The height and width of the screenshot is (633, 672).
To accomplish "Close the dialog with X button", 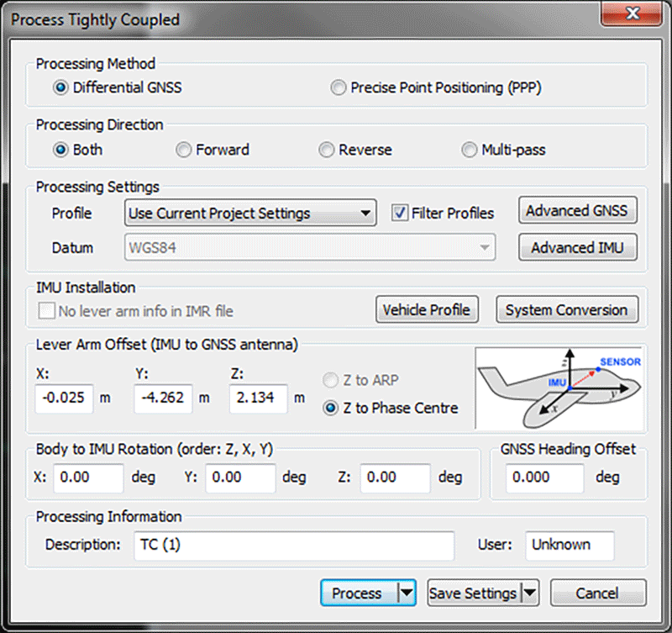I will click(x=632, y=14).
